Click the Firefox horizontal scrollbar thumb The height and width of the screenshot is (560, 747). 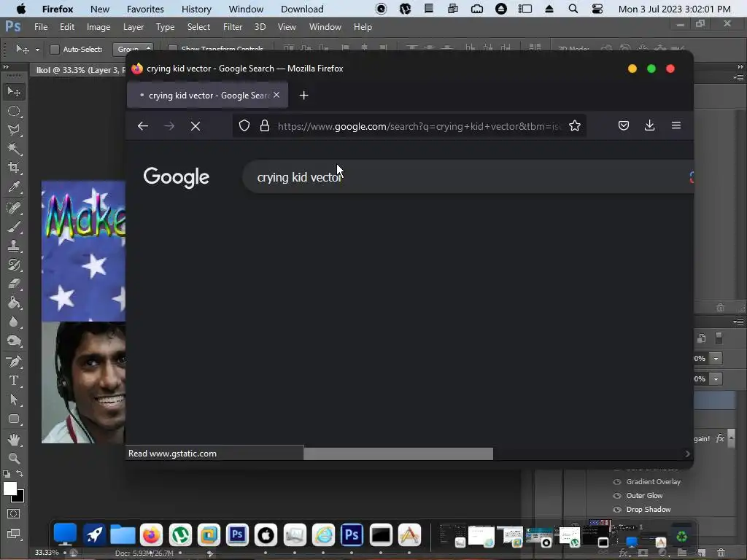tap(398, 454)
